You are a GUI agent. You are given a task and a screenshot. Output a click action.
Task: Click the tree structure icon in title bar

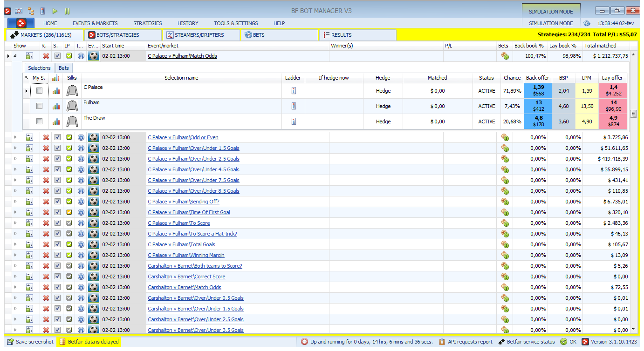[x=31, y=11]
